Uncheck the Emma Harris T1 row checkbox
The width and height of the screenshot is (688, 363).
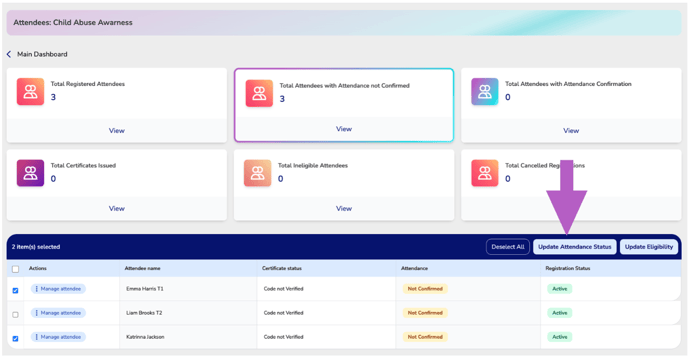click(x=15, y=291)
